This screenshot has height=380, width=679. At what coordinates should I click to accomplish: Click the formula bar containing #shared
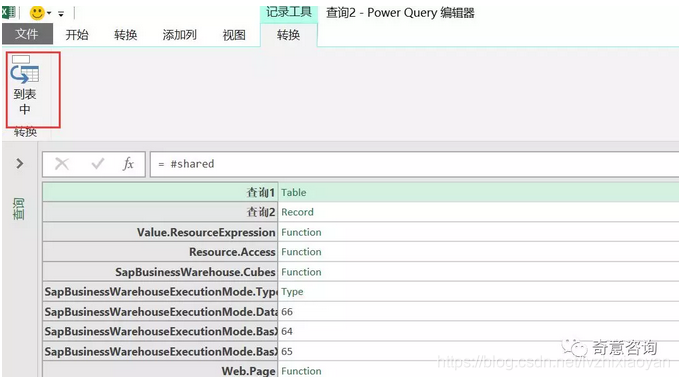tap(414, 164)
